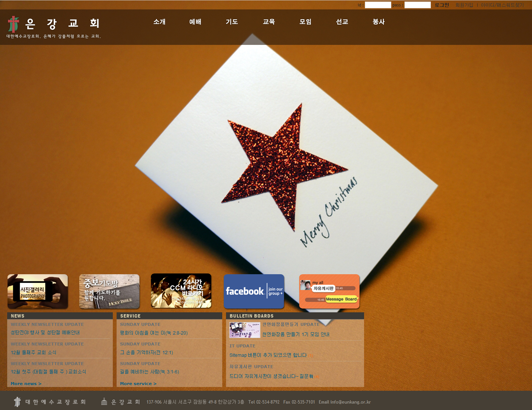532x410 pixels.
Task: Click the 은강교회 footer logo
Action: (121, 402)
